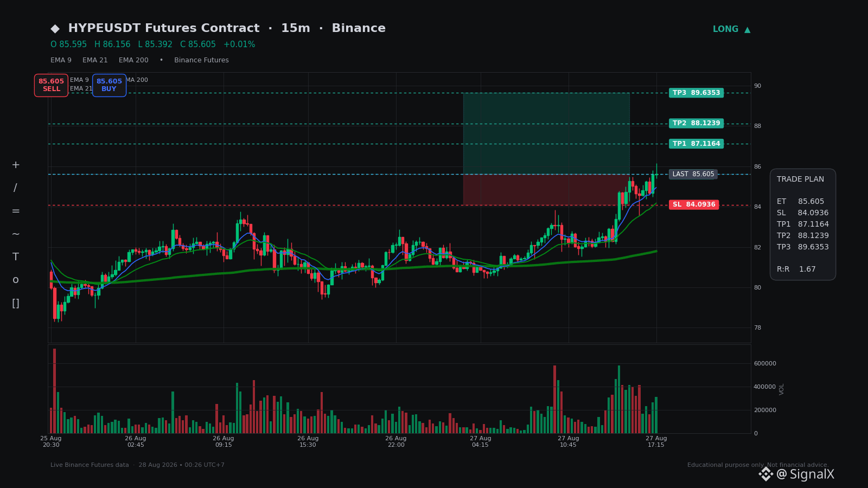This screenshot has height=488, width=868.
Task: Click the diamond icon beside HYPEUSDT title
Action: [55, 29]
